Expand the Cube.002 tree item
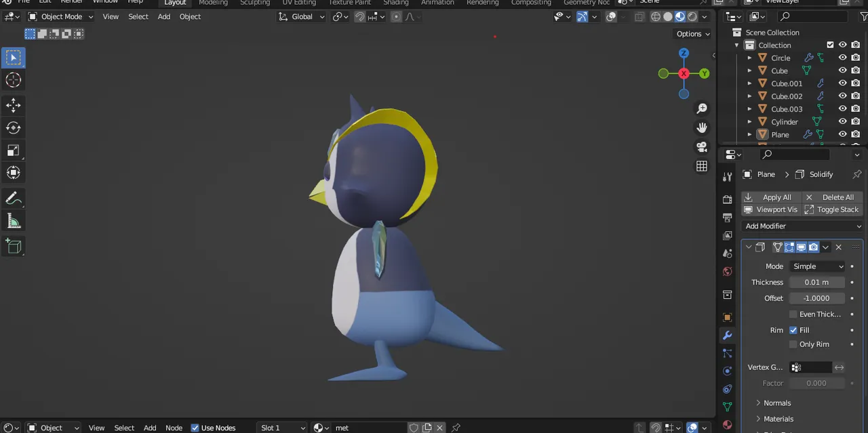Viewport: 868px width, 433px height. [749, 96]
